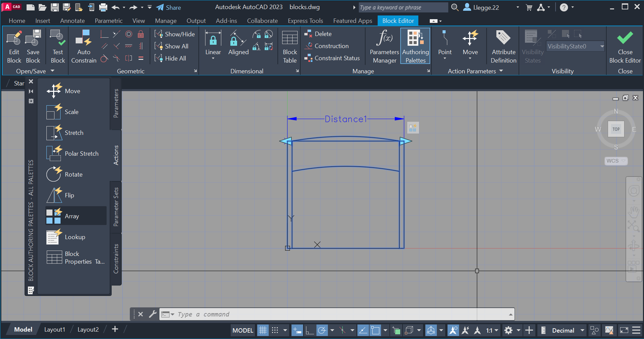Image resolution: width=644 pixels, height=339 pixels.
Task: Open the WCS coordinate system dropdown
Action: [616, 161]
